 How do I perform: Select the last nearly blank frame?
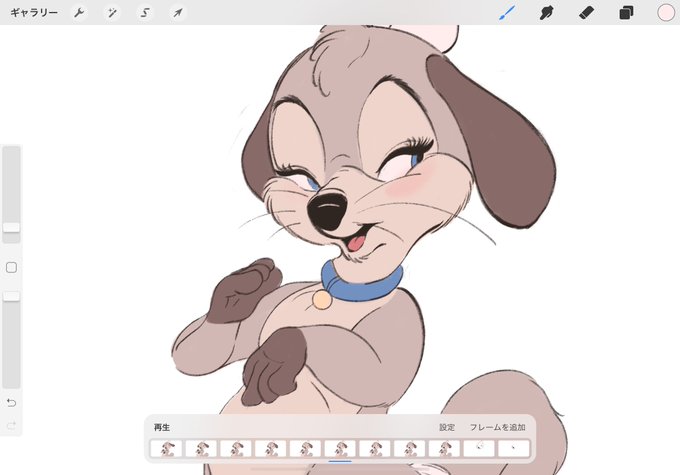513,449
